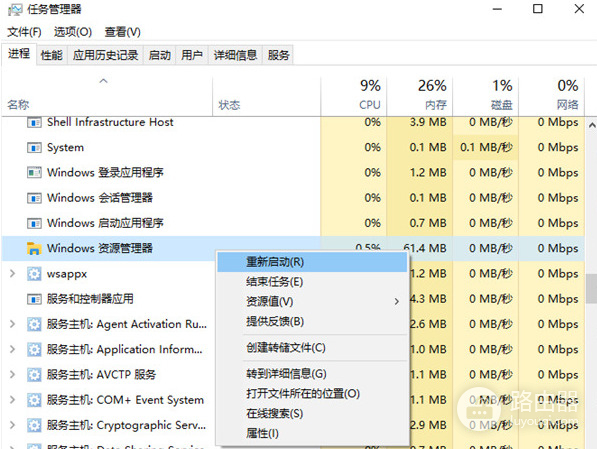Click the Task Manager title bar icon
The image size is (597, 449).
click(15, 9)
